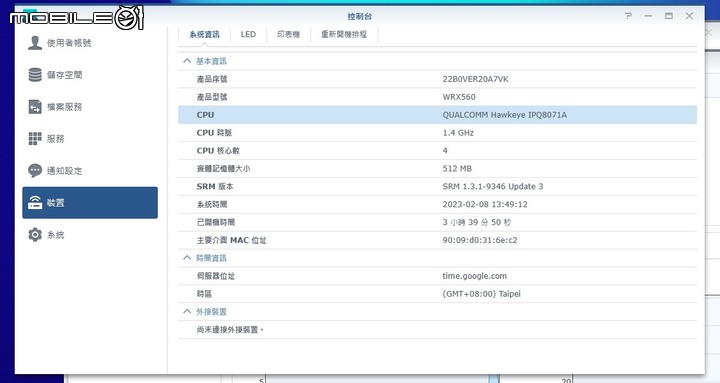Minimize the 控制台 window
The image size is (720, 383).
[648, 16]
